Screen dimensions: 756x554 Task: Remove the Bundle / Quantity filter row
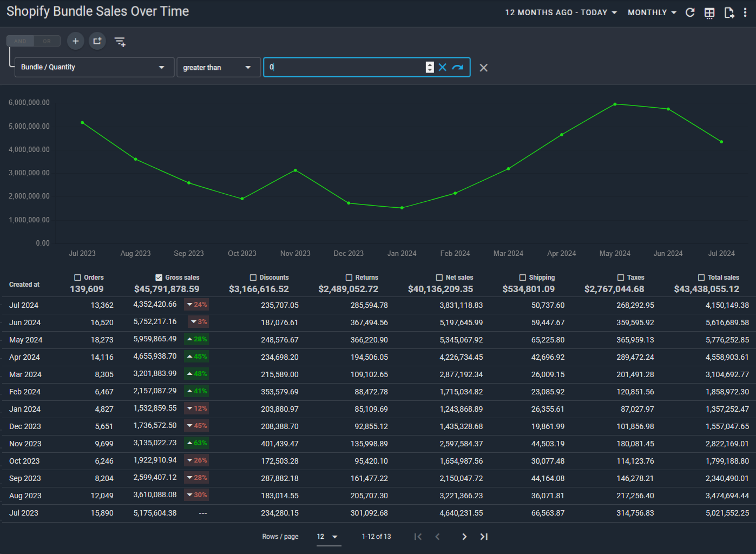484,68
